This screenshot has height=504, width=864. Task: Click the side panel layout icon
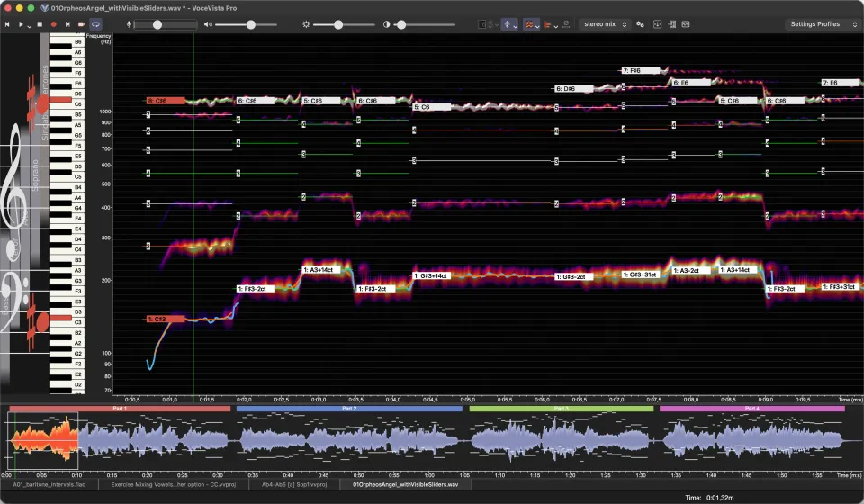(672, 24)
